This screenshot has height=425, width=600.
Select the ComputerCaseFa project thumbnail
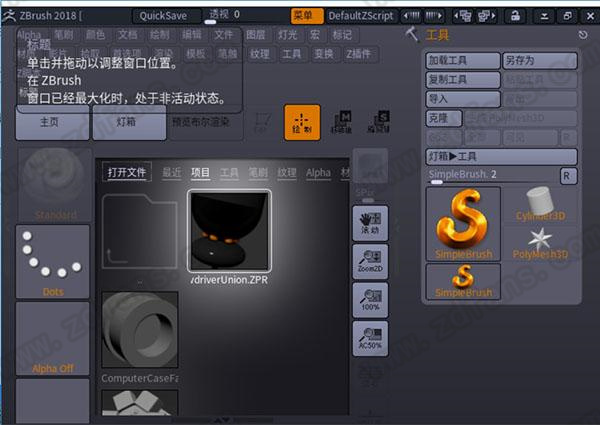tap(140, 330)
